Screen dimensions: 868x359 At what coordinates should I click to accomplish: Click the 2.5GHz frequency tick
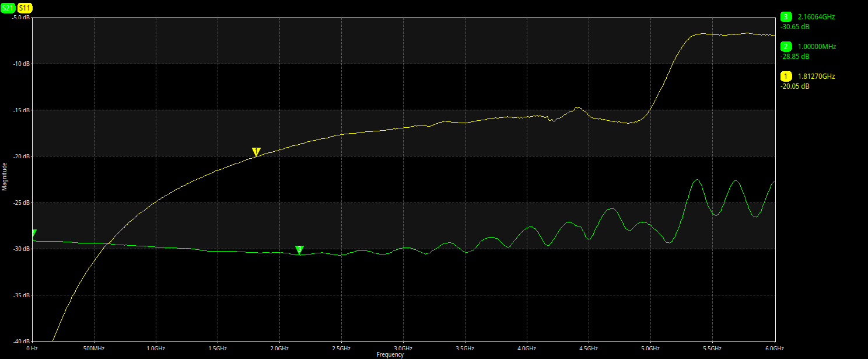[x=341, y=348]
